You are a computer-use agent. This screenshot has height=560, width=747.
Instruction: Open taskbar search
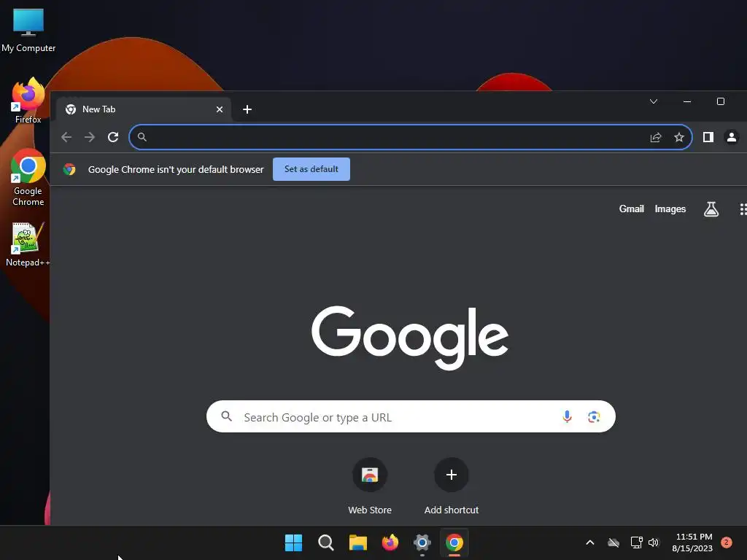[x=326, y=542]
